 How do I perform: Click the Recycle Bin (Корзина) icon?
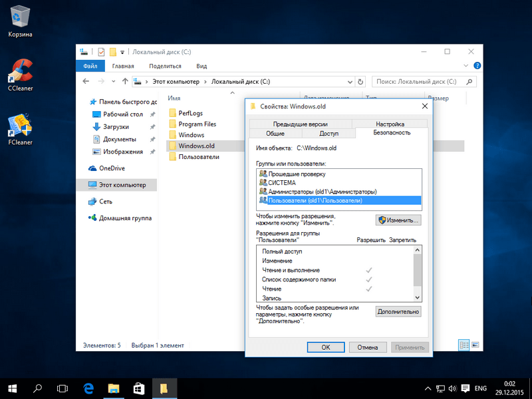[x=20, y=21]
